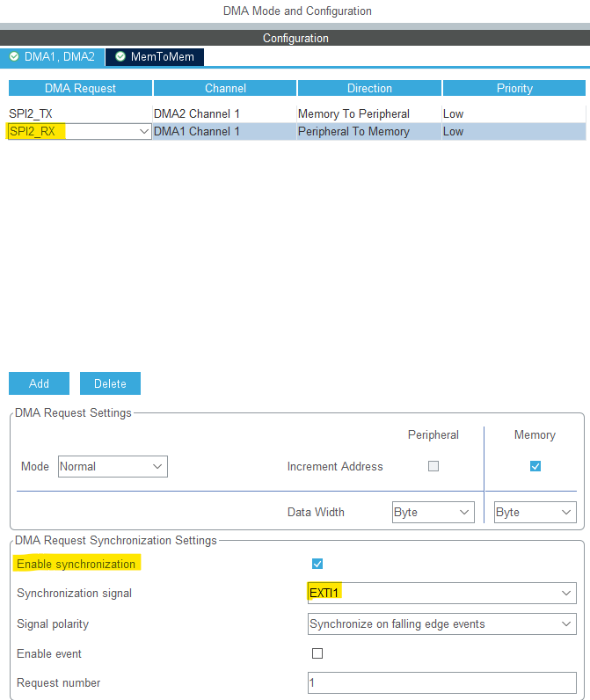Click the Configuration header bar
Viewport: 590px width, 700px height.
pyautogui.click(x=295, y=38)
